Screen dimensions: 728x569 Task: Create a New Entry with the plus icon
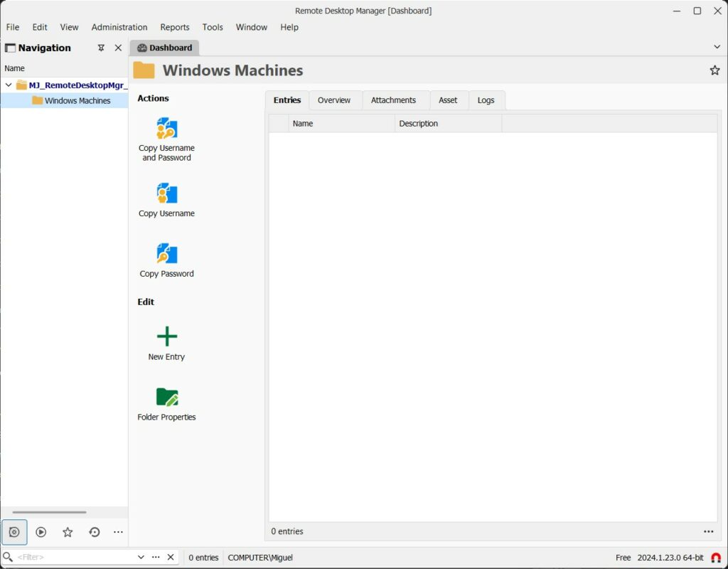coord(166,336)
